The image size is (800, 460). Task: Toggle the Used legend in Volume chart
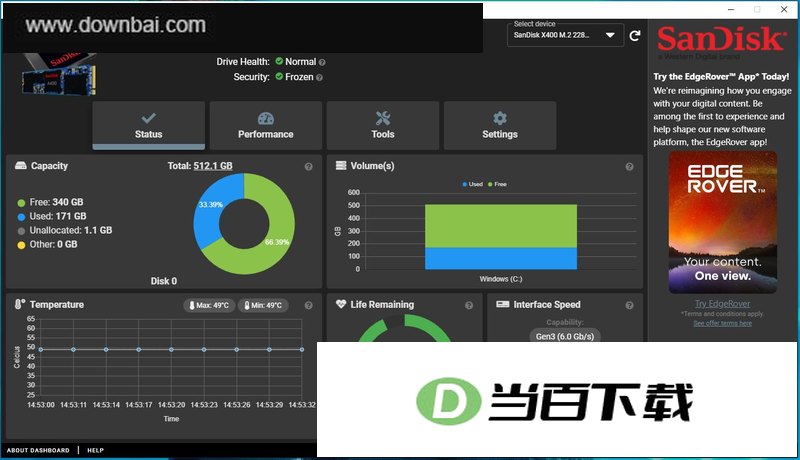click(x=472, y=184)
